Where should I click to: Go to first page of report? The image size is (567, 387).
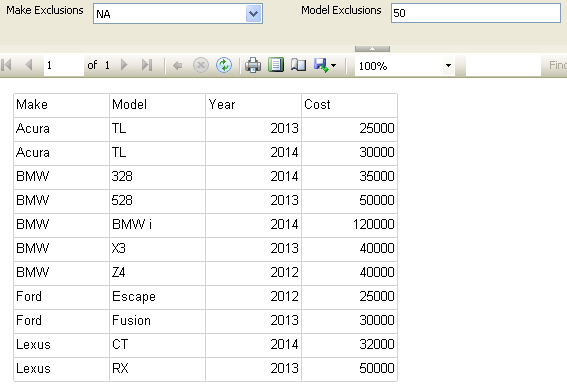pos(7,65)
